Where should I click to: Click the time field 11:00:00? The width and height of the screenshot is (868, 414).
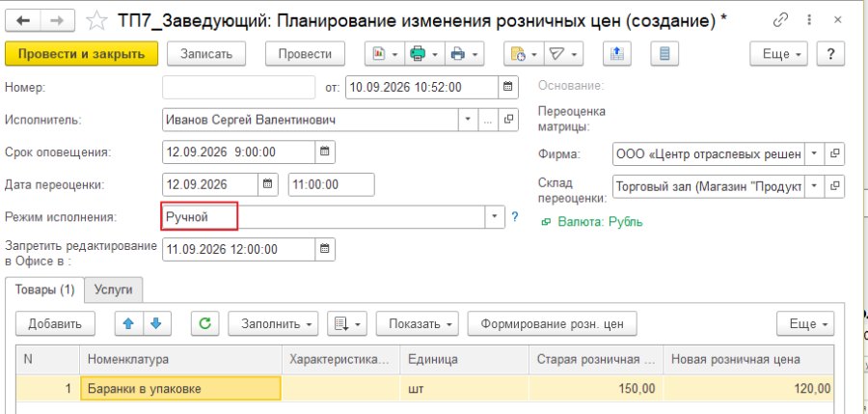(331, 184)
